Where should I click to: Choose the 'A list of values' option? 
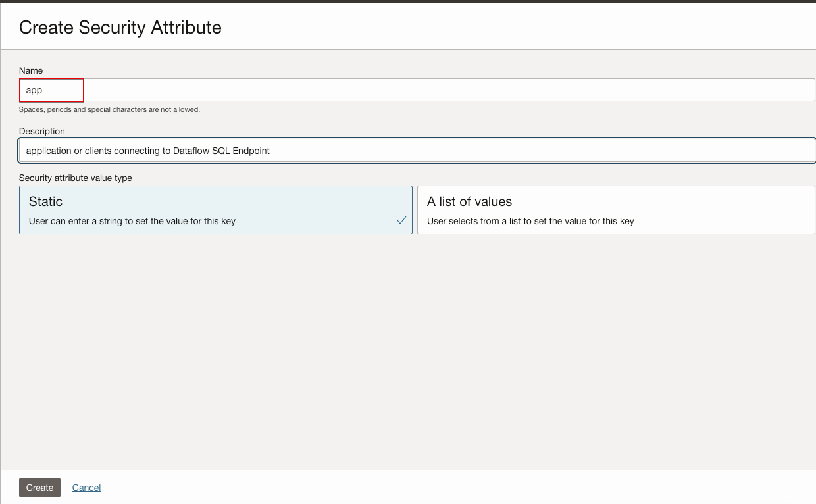(x=616, y=210)
